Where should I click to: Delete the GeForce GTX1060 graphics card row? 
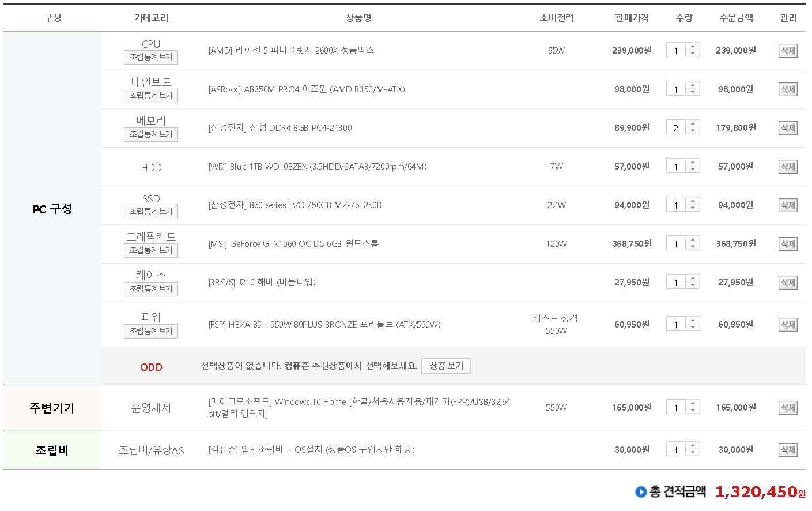788,244
